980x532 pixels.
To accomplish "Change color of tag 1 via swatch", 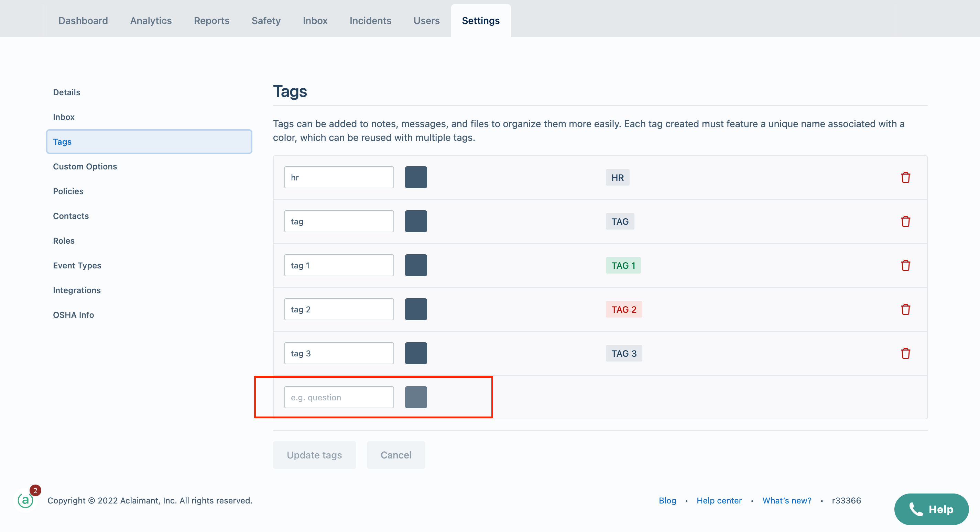I will [x=416, y=265].
